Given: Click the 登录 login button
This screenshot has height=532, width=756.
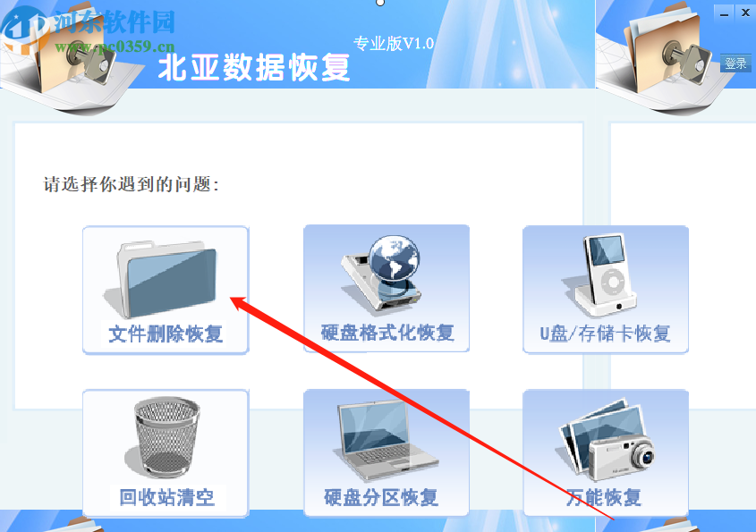Looking at the screenshot, I should pos(735,63).
